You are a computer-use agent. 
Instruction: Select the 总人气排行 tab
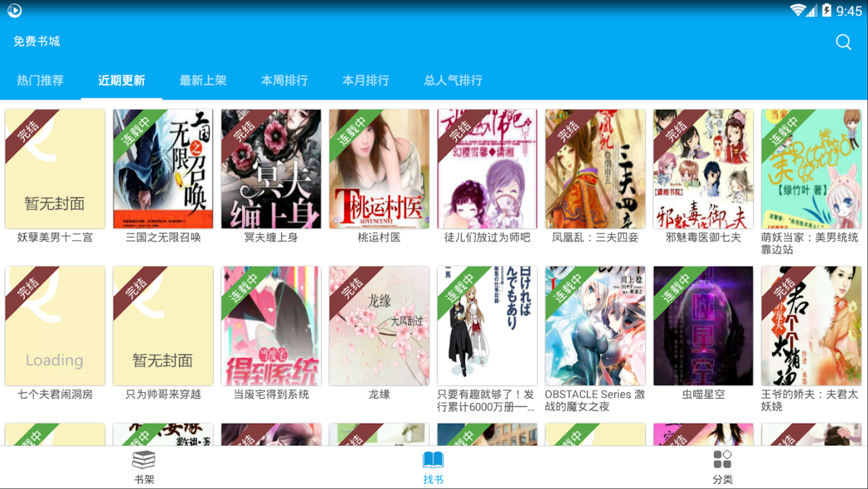[x=453, y=80]
